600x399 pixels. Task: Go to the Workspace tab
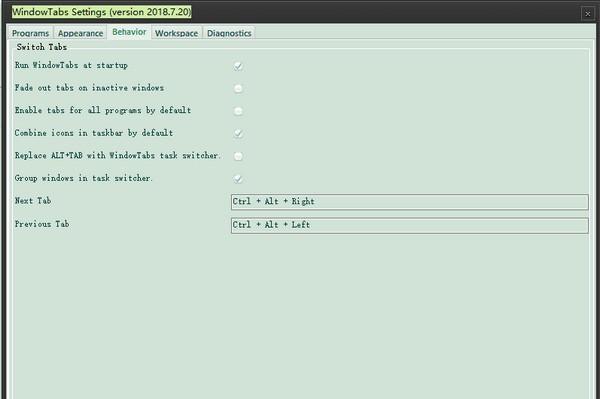(176, 33)
